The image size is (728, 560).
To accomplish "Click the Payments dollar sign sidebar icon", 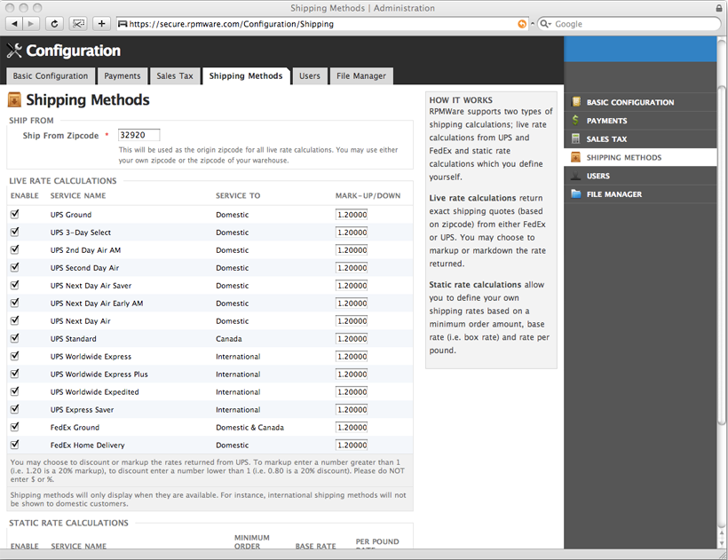I will [575, 120].
